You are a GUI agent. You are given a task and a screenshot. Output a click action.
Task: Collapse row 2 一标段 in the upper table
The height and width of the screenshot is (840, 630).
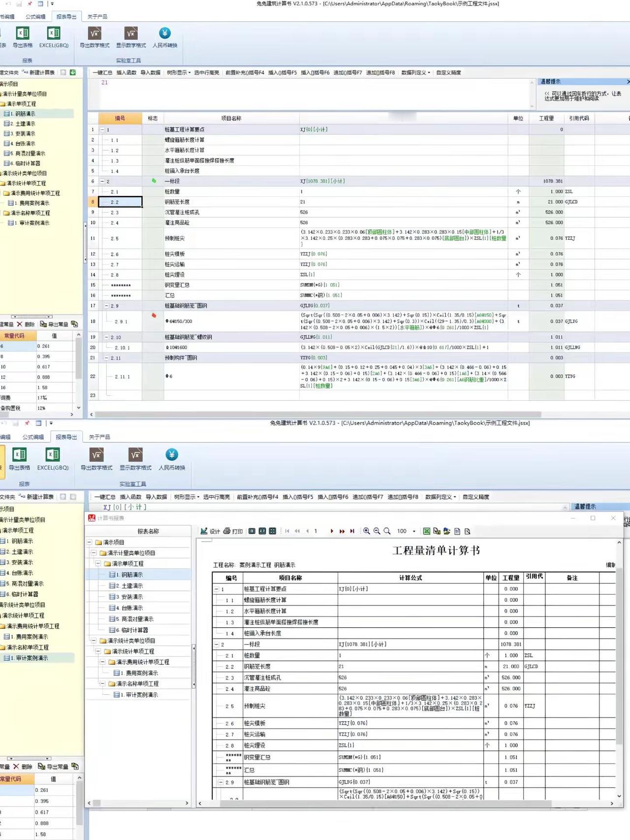[102, 181]
